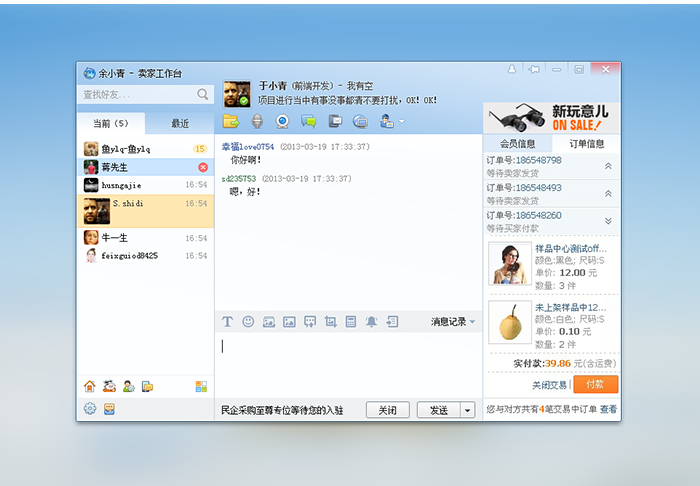Start a video call with webcam icon
This screenshot has width=700, height=486.
(283, 122)
